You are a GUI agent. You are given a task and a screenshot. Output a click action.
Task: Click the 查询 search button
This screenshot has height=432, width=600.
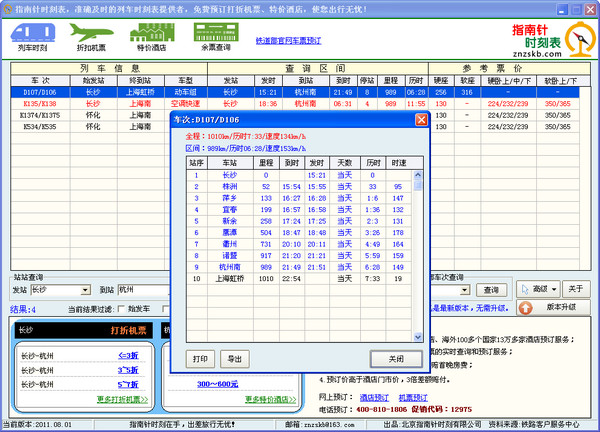(493, 289)
